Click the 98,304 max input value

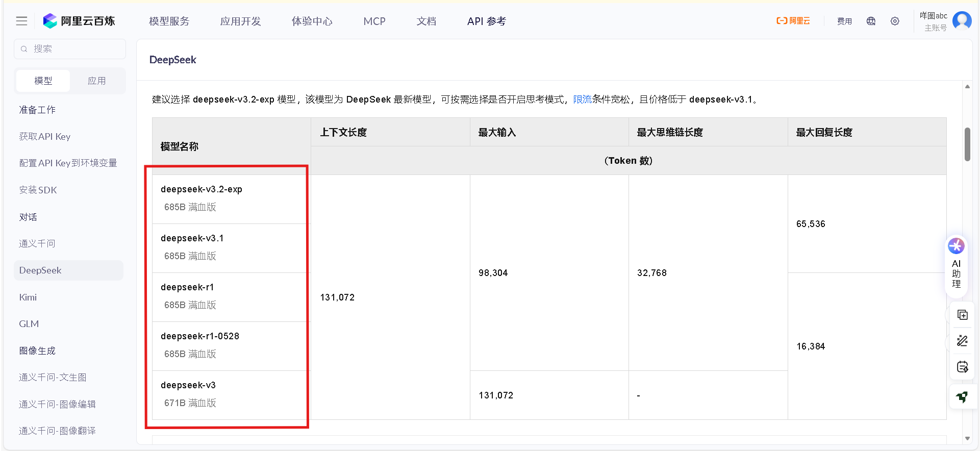click(493, 273)
